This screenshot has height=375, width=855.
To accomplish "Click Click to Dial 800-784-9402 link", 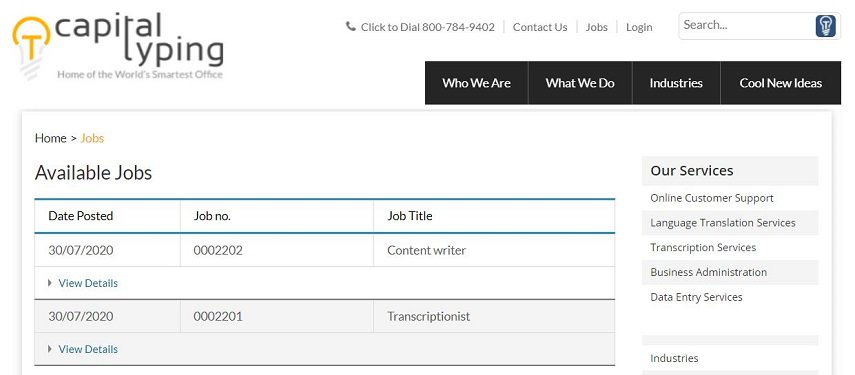I will 428,27.
